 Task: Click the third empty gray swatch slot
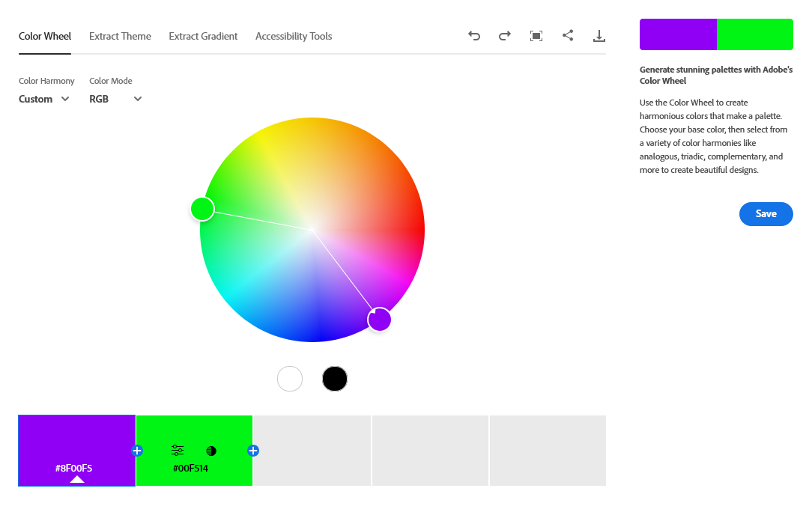(312, 451)
